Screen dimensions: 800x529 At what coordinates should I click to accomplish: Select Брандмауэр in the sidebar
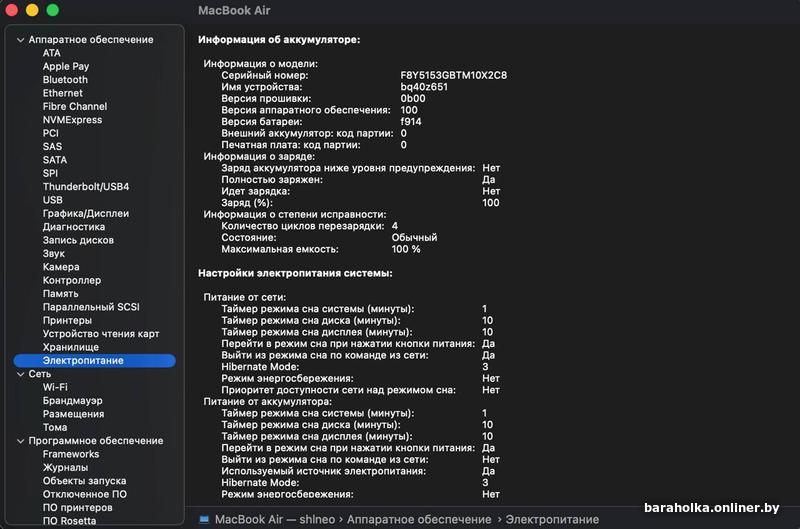click(72, 401)
